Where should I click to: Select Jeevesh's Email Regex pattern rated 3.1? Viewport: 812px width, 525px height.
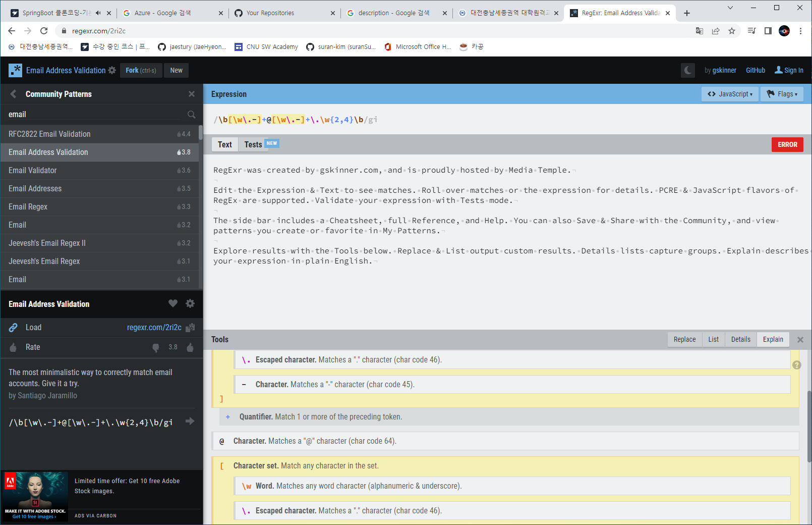[99, 261]
